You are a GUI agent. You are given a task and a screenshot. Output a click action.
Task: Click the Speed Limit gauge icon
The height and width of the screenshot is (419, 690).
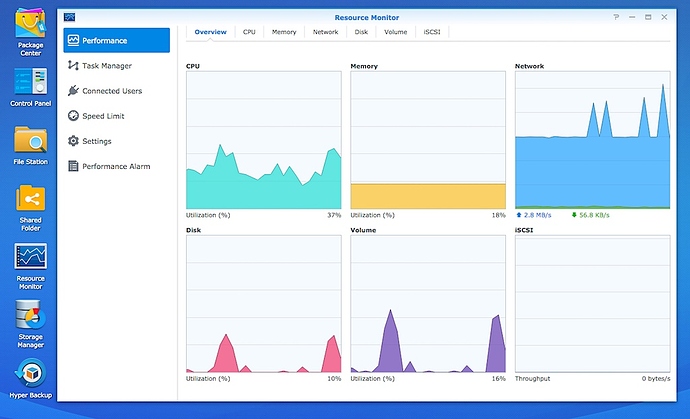point(73,116)
